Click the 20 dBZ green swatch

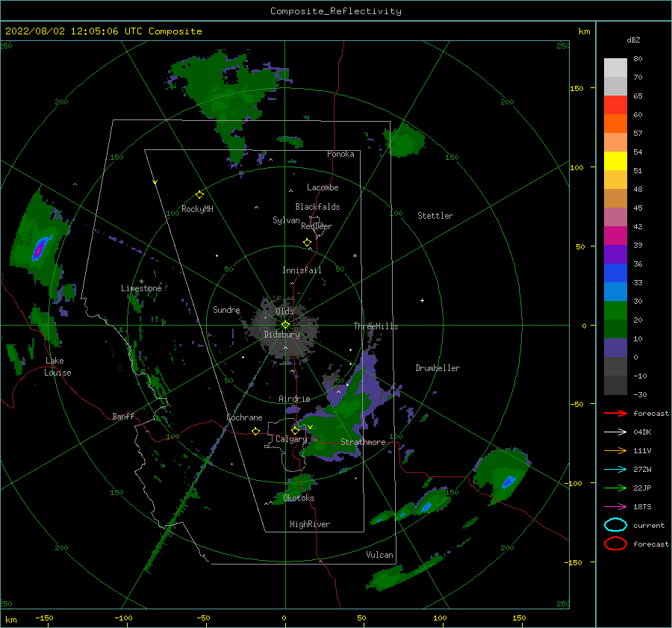click(x=615, y=310)
